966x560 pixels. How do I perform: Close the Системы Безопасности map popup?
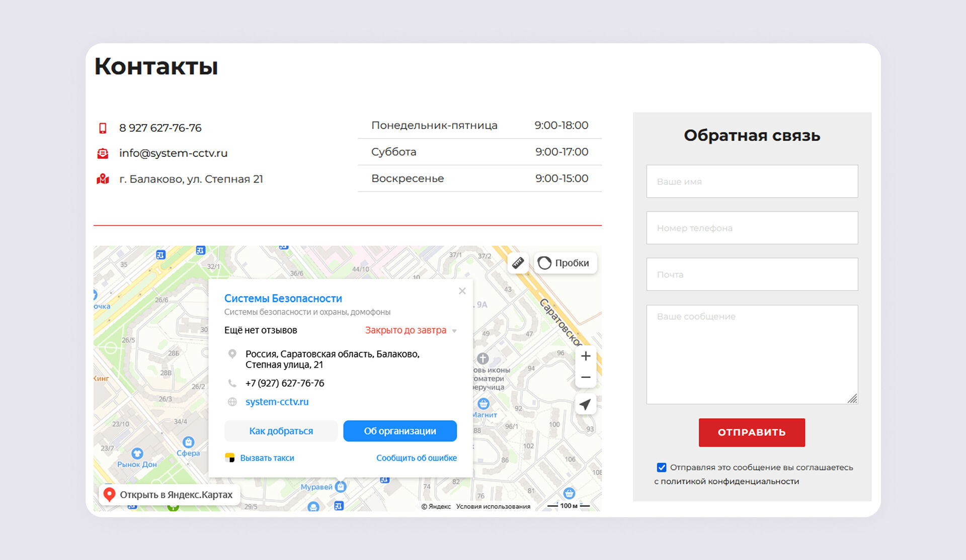click(462, 291)
